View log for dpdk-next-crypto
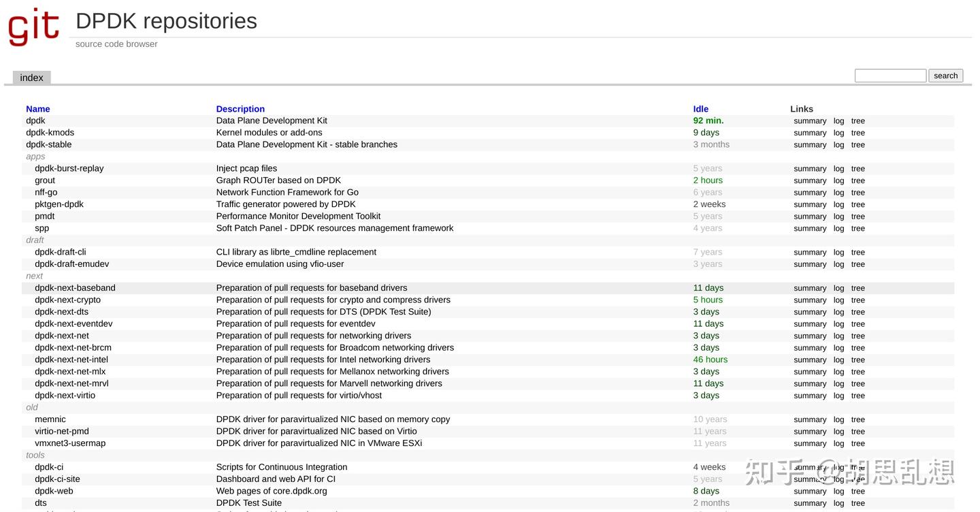 point(838,300)
